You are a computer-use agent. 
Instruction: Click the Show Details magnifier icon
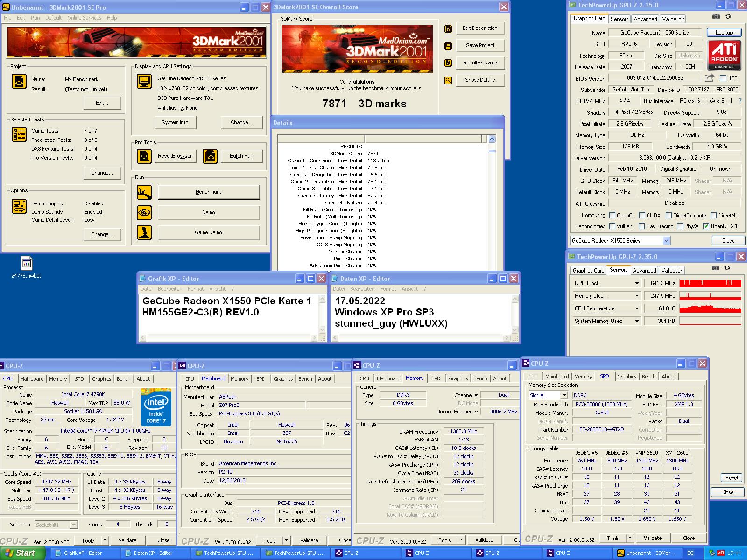click(x=448, y=80)
